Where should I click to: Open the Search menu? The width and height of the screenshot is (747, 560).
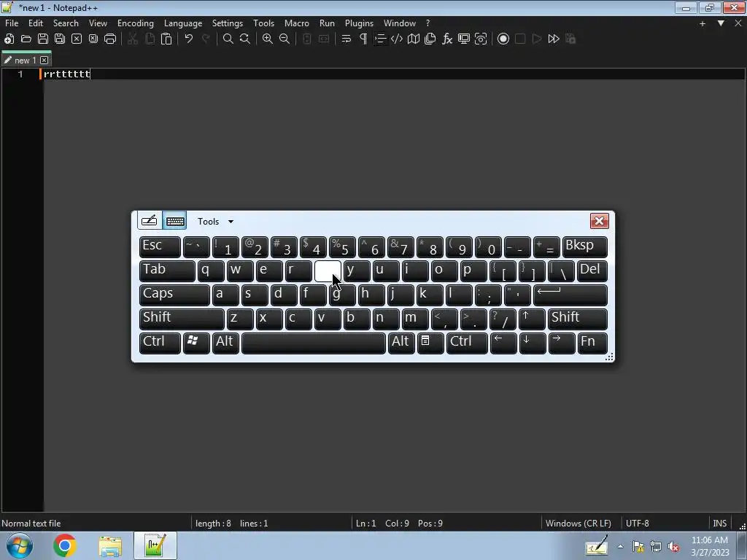coord(66,23)
